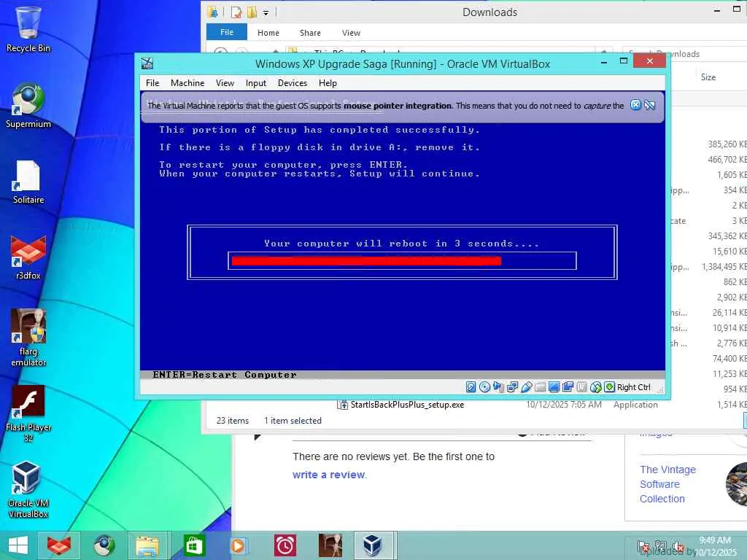This screenshot has width=747, height=560.
Task: Click the don't-show-again notification icon
Action: pyautogui.click(x=650, y=105)
